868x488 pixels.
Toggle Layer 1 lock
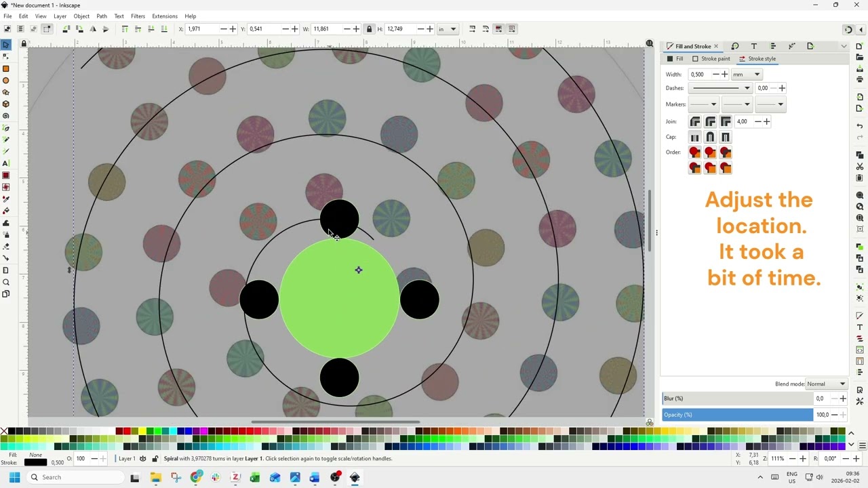coord(155,459)
